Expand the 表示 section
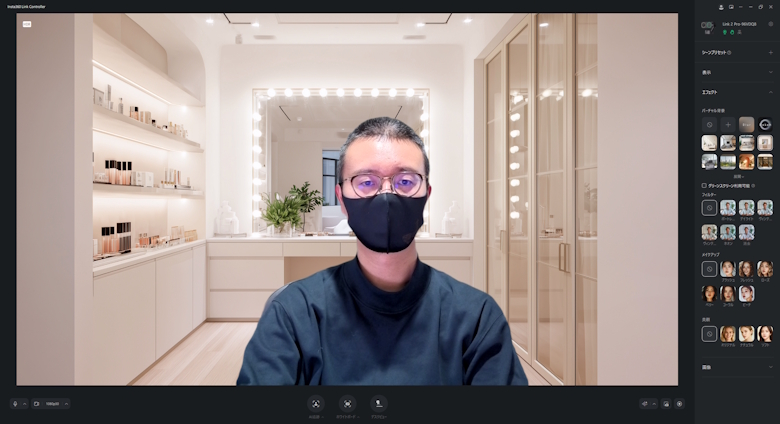The height and width of the screenshot is (424, 780). [770, 72]
